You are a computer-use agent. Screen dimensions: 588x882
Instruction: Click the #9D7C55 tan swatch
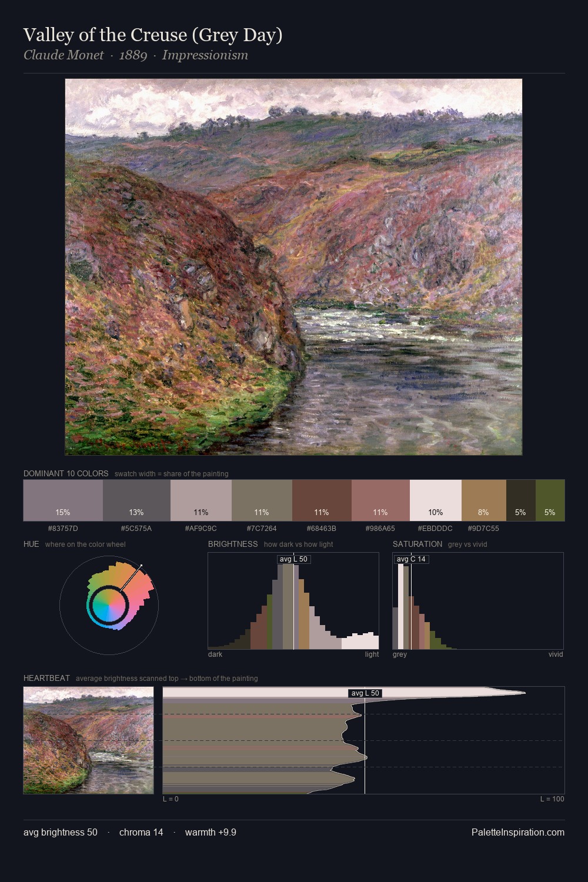(x=483, y=500)
